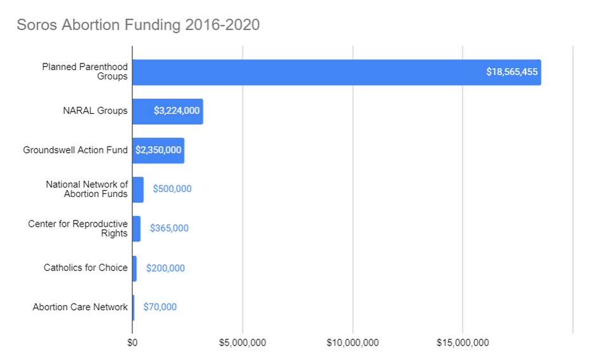Click the $500,000 data label

172,189
